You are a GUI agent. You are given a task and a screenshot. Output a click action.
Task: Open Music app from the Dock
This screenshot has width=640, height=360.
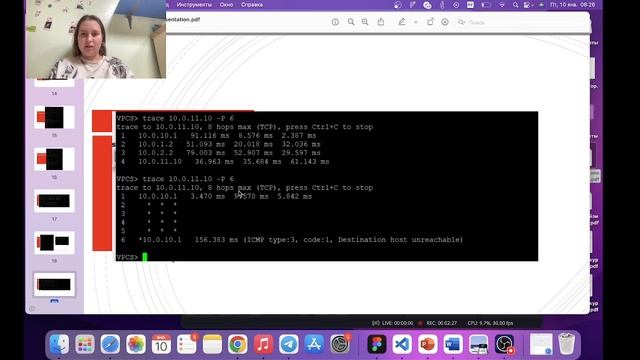pyautogui.click(x=263, y=344)
